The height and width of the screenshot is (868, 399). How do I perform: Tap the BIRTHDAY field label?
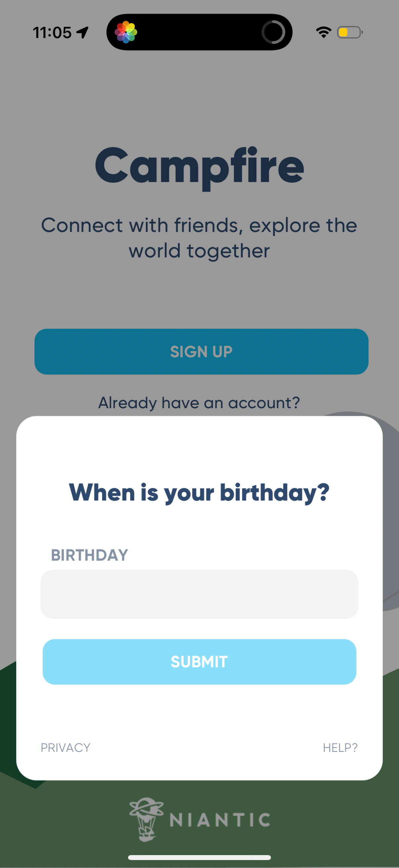pyautogui.click(x=90, y=555)
